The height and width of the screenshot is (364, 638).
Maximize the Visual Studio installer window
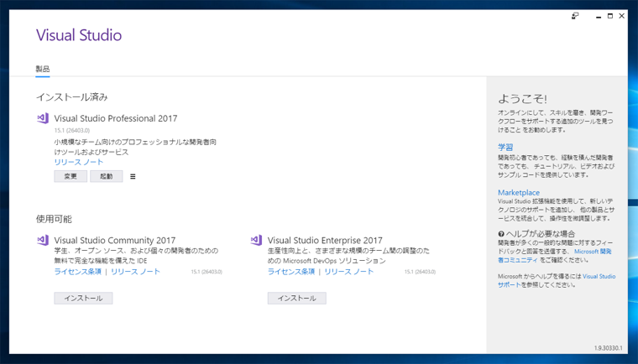610,16
